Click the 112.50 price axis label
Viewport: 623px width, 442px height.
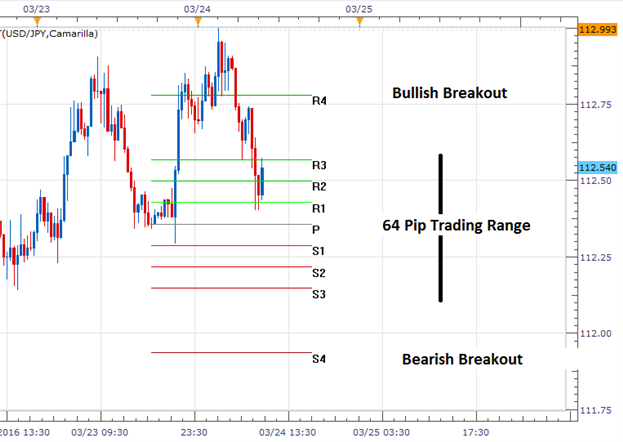[596, 181]
